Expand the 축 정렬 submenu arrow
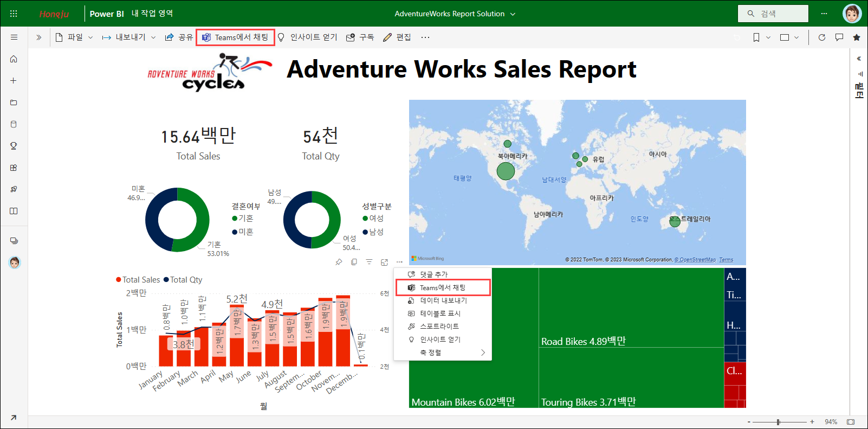The width and height of the screenshot is (868, 429). tap(483, 353)
